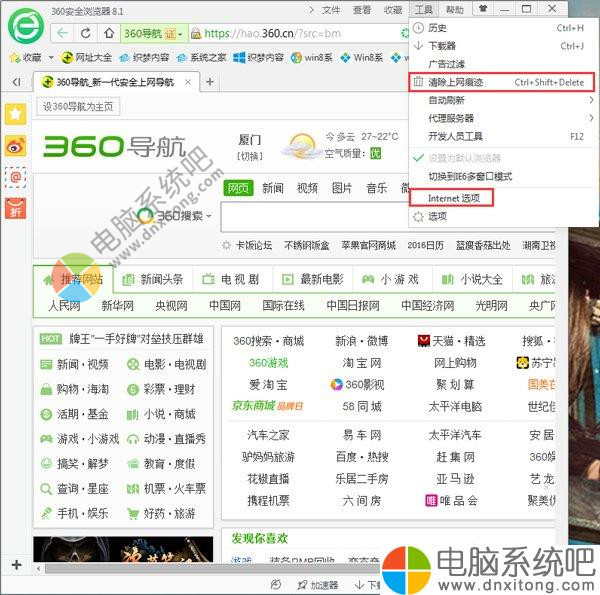Open the 人民网 link
Screen dimensions: 600x595
tap(64, 305)
